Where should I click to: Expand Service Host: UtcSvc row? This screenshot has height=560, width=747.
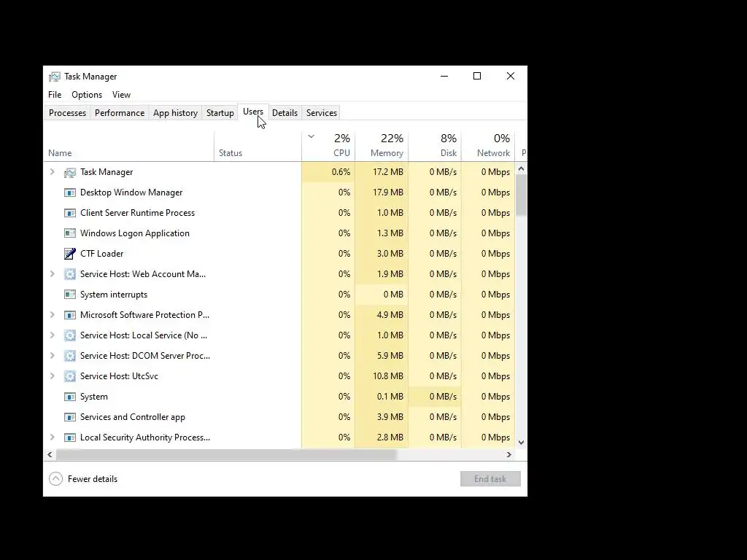tap(53, 376)
